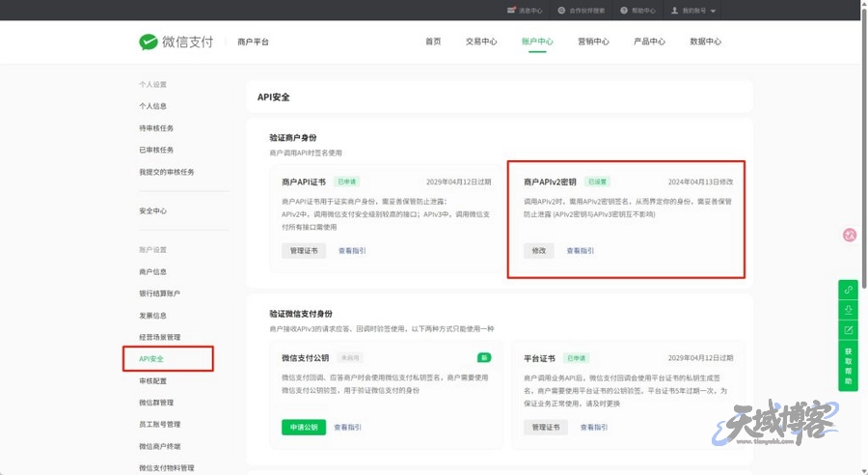Click 商户平台 text beside the logo
Screen dimensions: 868x475
[253, 42]
